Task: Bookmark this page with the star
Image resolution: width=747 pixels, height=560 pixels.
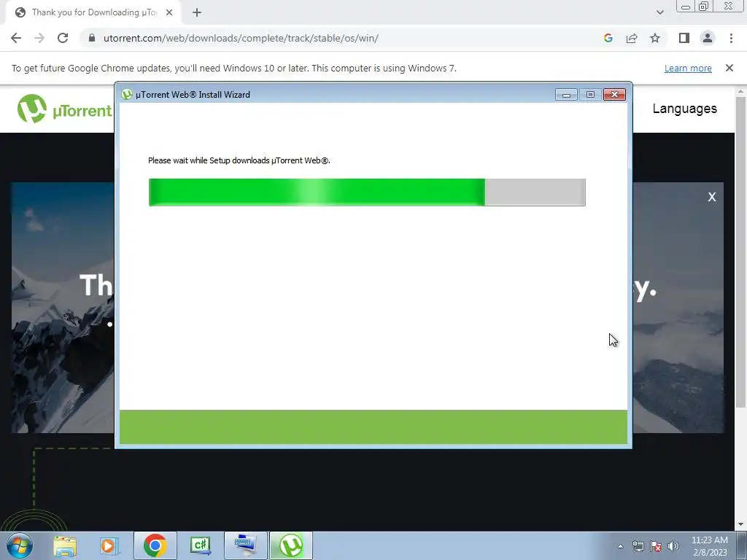Action: pyautogui.click(x=655, y=38)
